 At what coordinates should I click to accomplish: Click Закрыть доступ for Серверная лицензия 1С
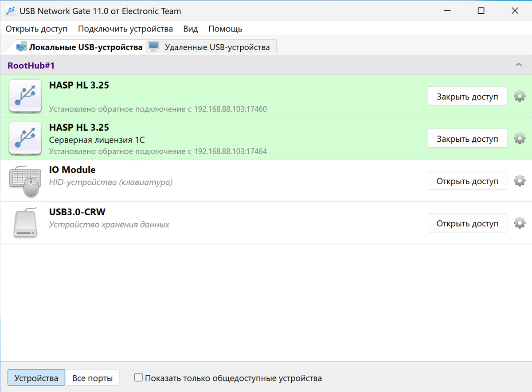(467, 139)
